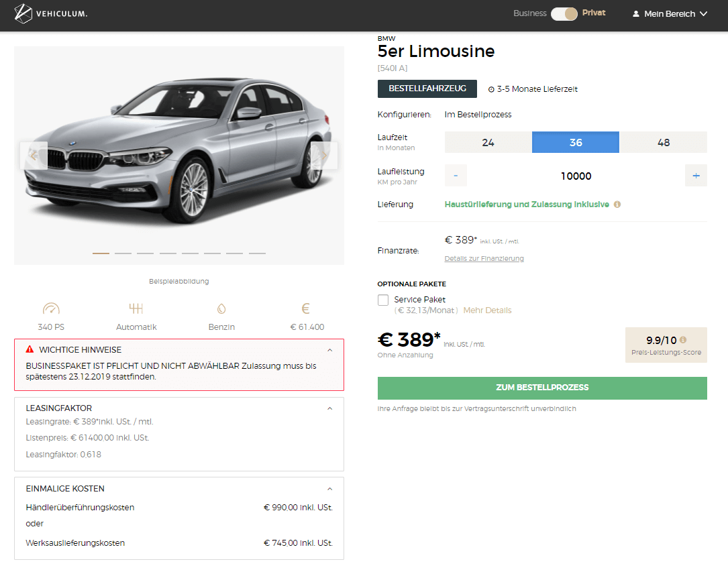Collapse the Leasingfaktor panel
The height and width of the screenshot is (574, 728).
pyautogui.click(x=329, y=409)
